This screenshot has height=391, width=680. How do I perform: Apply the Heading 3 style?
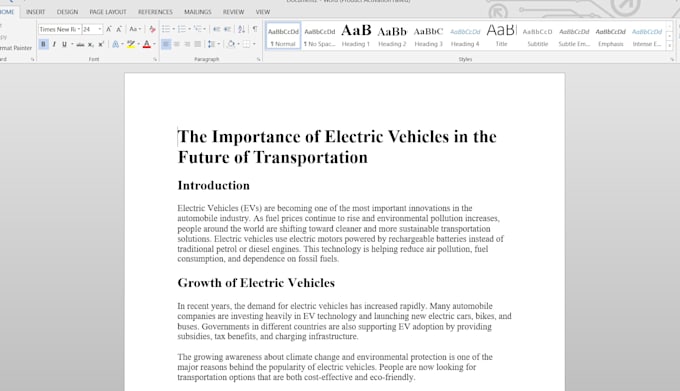click(428, 36)
